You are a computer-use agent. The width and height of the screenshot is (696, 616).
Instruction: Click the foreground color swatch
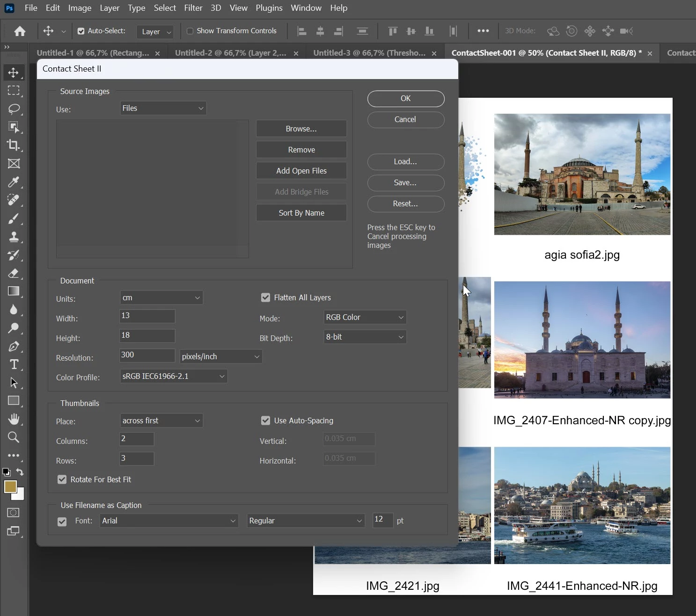(10, 487)
